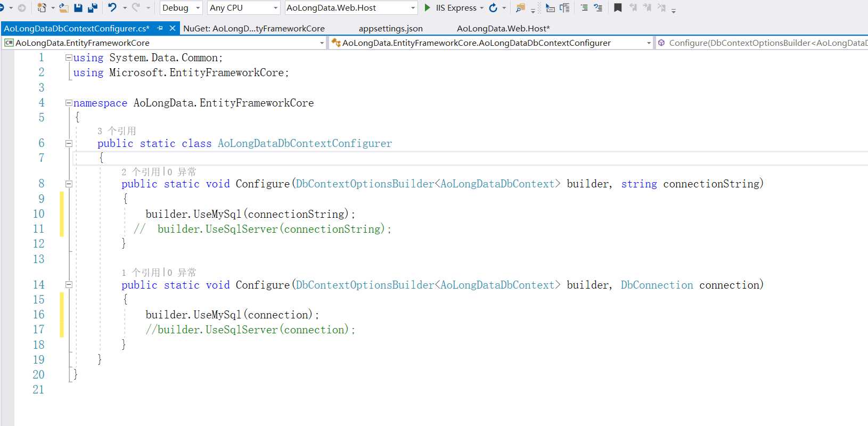Collapse the AoLongDataDbContextConfigurer class block
The height and width of the screenshot is (426, 868).
coord(69,143)
